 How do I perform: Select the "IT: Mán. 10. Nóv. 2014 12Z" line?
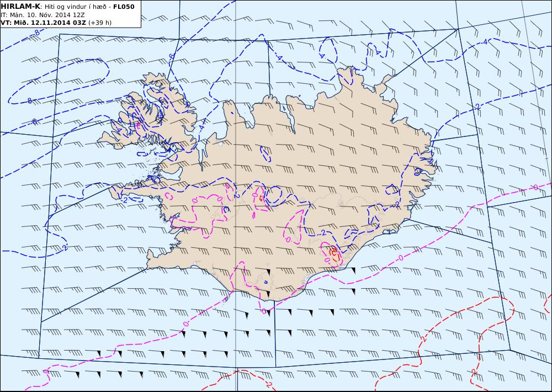click(x=43, y=15)
